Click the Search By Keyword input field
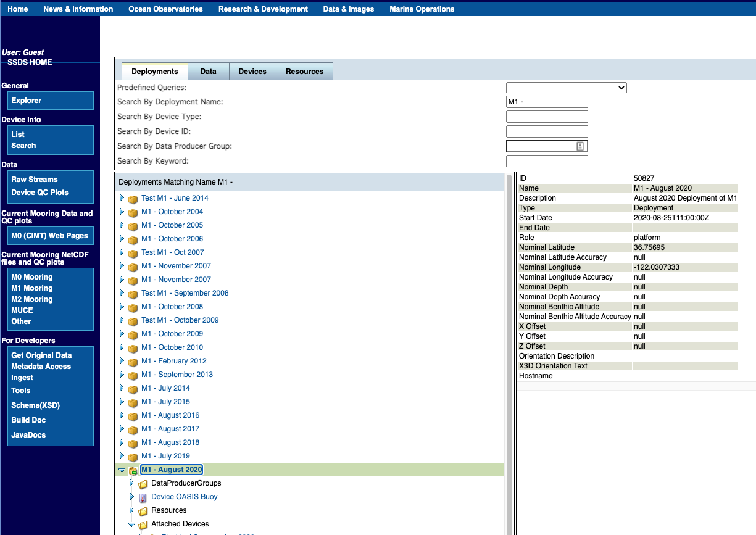Screen dimensions: 756x535 (x=546, y=161)
